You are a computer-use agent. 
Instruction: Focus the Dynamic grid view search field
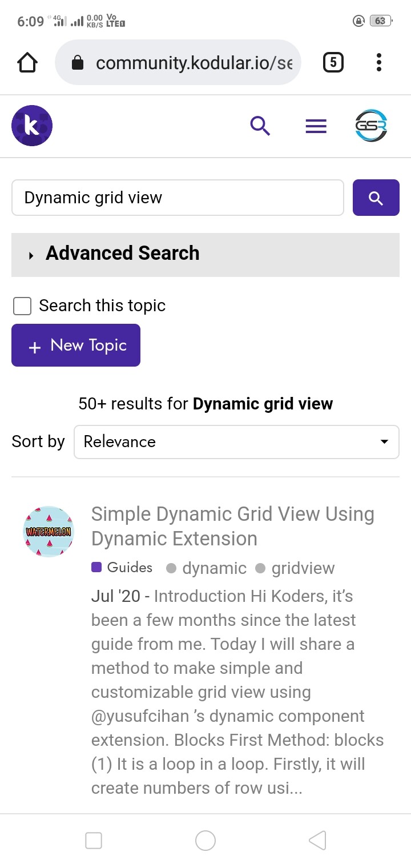[178, 198]
